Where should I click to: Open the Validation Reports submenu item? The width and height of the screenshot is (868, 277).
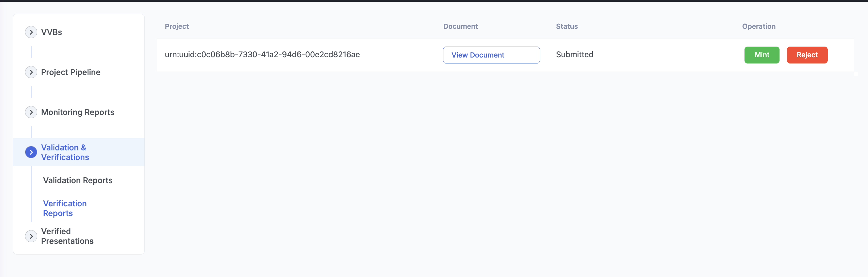tap(78, 180)
